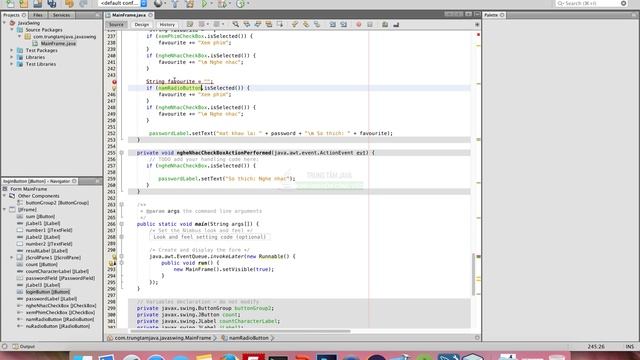Switch to History view
The image size is (640, 360).
(167, 24)
